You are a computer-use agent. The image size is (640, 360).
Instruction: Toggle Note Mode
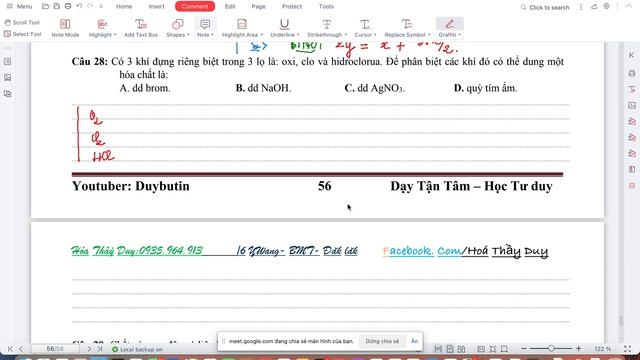click(x=65, y=28)
